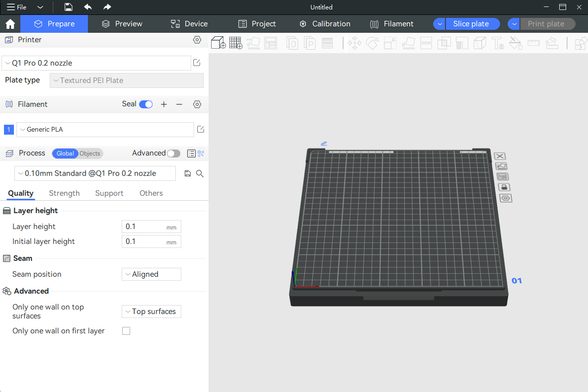Click the add filament plus icon
The width and height of the screenshot is (588, 392).
click(164, 104)
